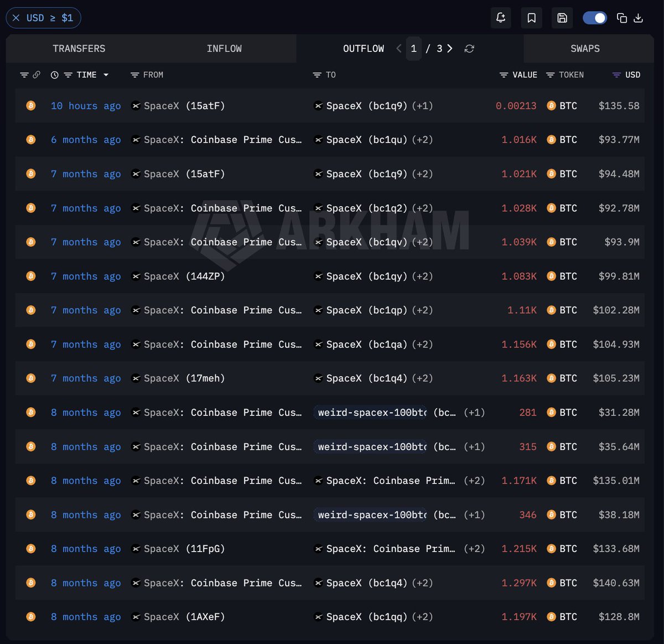Click SpaceX (144ZP) sender address

pos(184,276)
